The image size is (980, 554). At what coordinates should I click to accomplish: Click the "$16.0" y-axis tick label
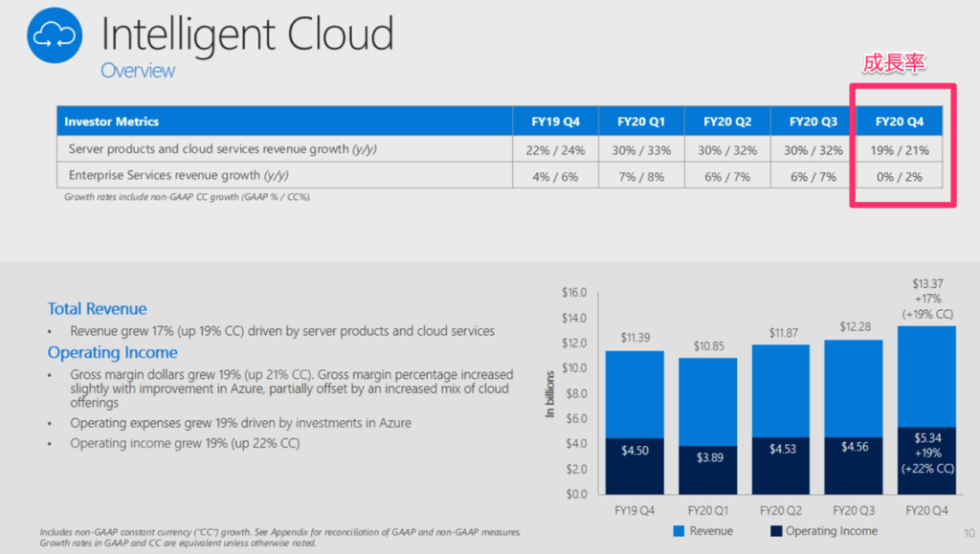tap(574, 292)
